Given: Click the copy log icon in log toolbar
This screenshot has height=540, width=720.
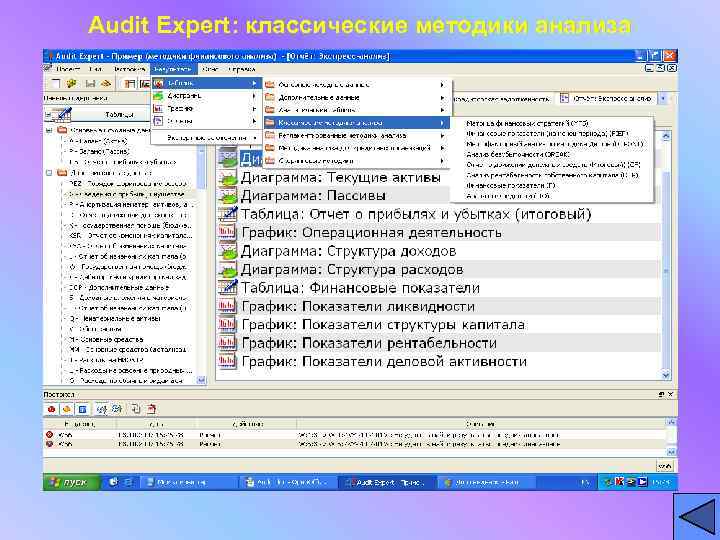Looking at the screenshot, I should point(136,409).
